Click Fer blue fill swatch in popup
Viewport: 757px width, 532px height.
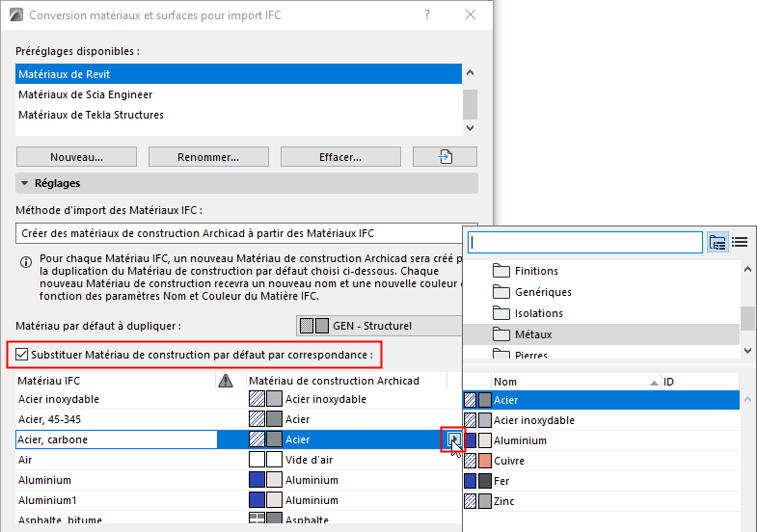(470, 481)
